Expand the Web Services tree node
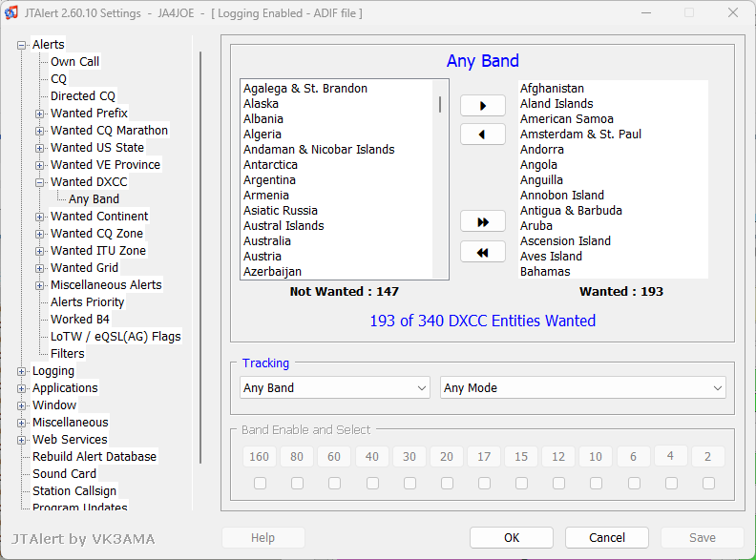 21,440
